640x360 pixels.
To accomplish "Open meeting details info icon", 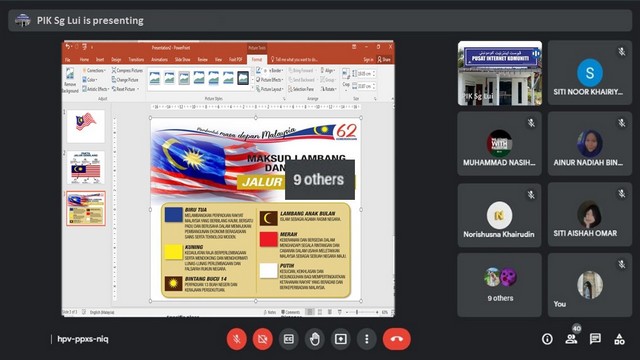I will 547,339.
